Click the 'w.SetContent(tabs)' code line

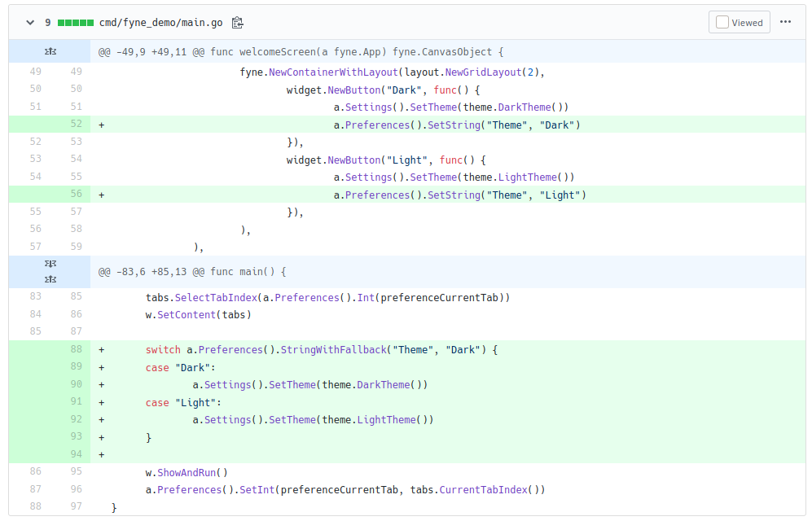[199, 314]
